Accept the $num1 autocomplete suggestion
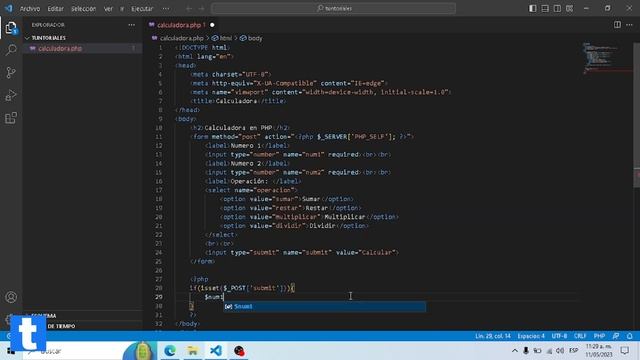640x360 pixels. (324, 306)
